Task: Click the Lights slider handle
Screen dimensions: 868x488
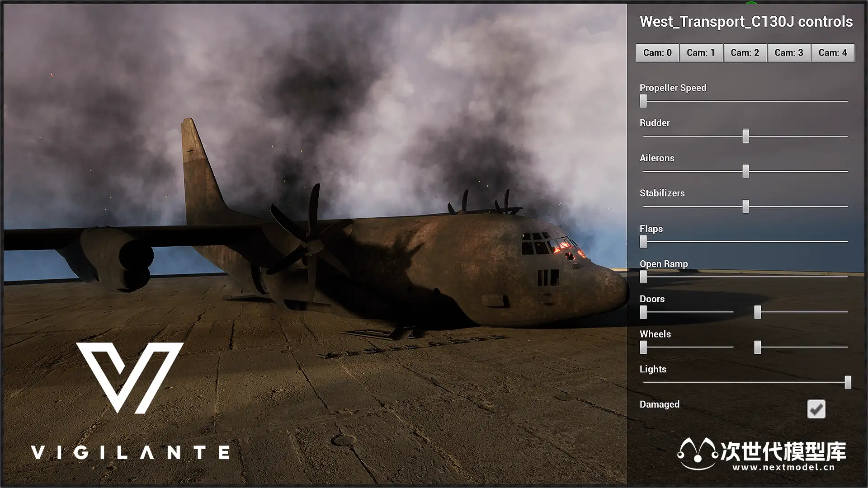Action: tap(848, 382)
